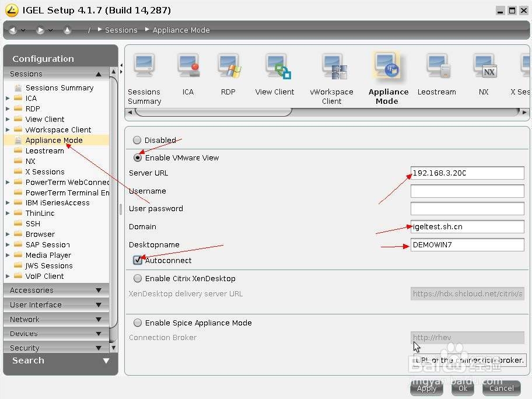The width and height of the screenshot is (532, 399).
Task: Collapse the Sessions section header
Action: pyautogui.click(x=57, y=74)
